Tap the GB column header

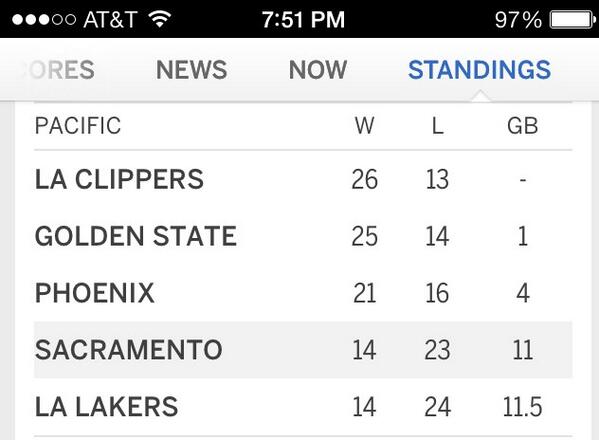(x=523, y=126)
